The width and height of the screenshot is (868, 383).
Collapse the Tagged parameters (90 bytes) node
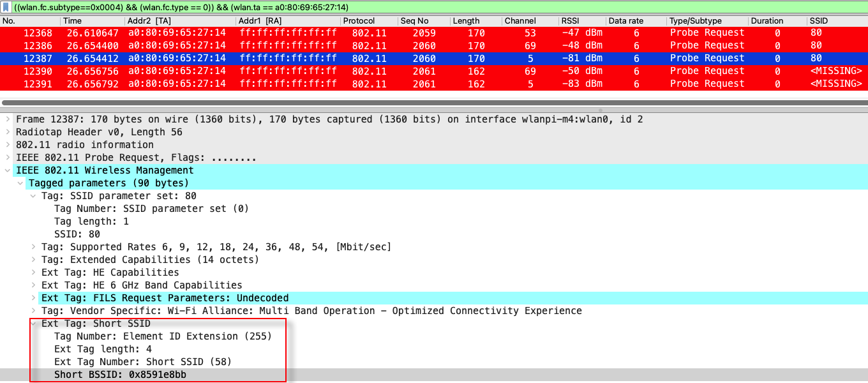click(20, 183)
